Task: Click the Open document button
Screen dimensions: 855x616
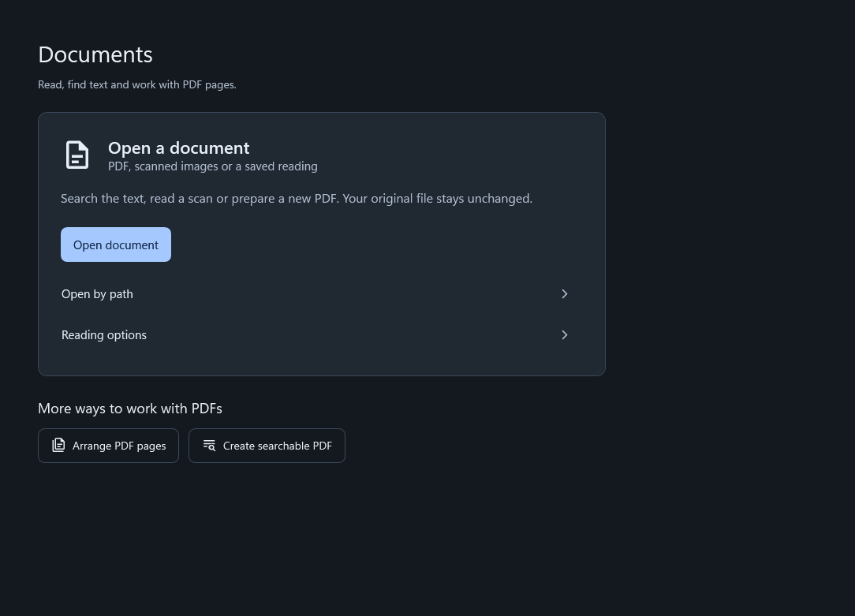Action: tap(116, 245)
